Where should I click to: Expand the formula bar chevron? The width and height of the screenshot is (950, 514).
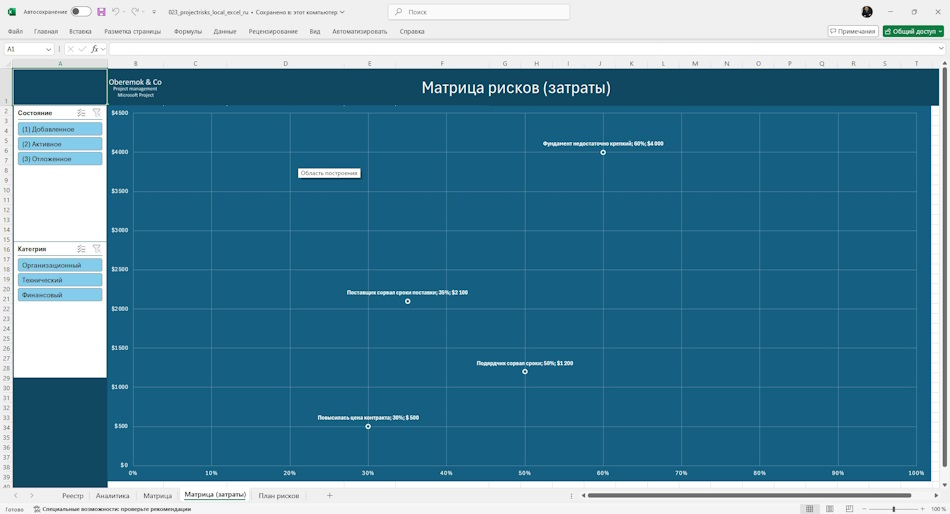[941, 49]
